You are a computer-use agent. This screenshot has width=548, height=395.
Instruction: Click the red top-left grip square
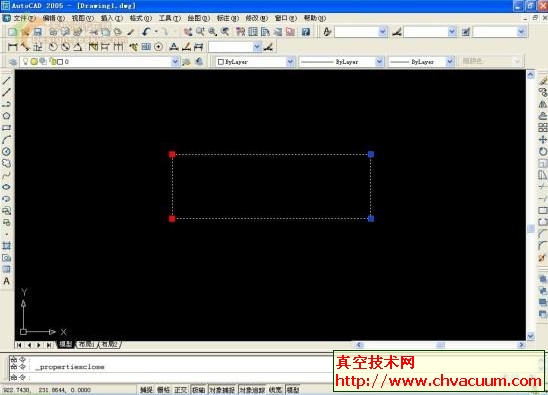[172, 154]
